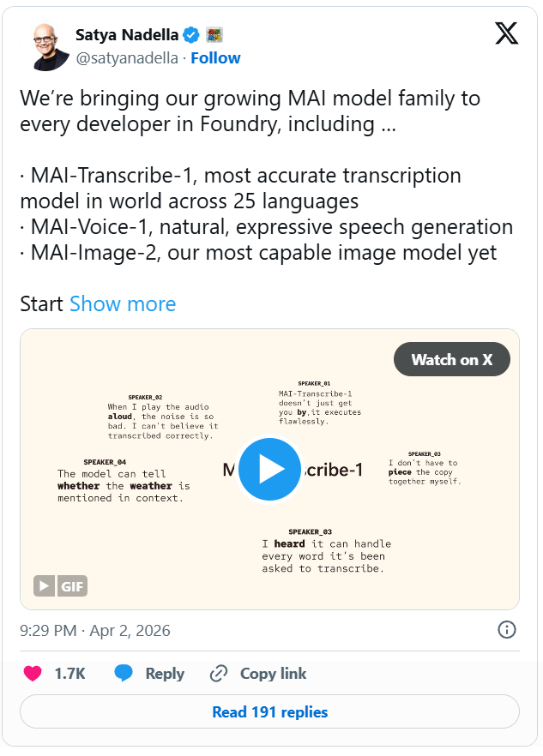Click the heart like icon
The width and height of the screenshot is (543, 756).
point(33,674)
